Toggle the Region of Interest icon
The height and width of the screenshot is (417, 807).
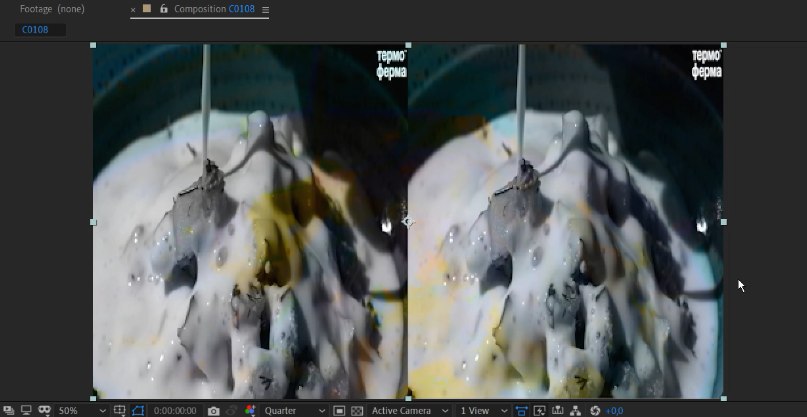339,411
